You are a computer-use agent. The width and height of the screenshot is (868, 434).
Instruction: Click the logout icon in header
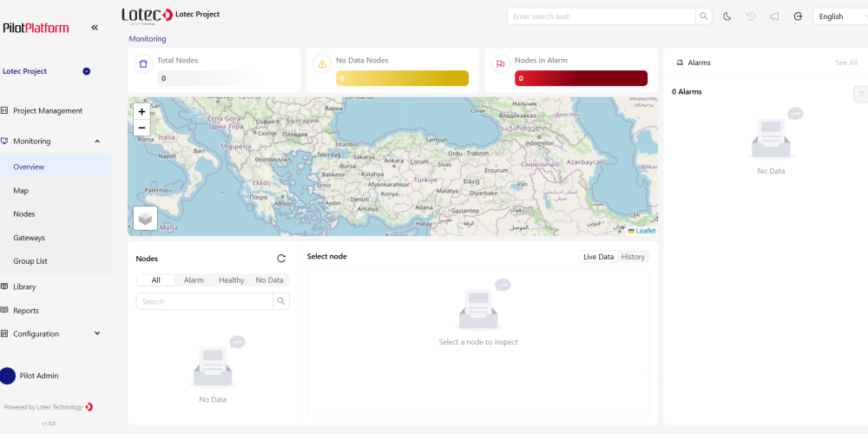pos(798,16)
